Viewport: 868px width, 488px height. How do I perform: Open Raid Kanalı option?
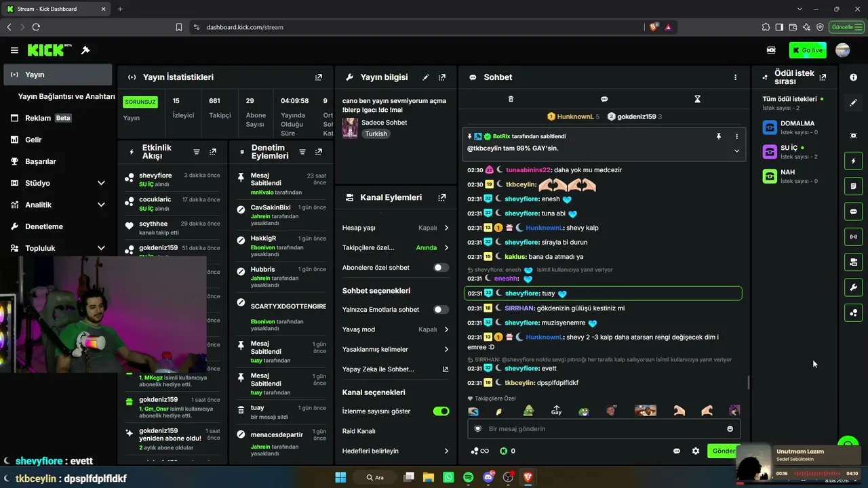396,431
